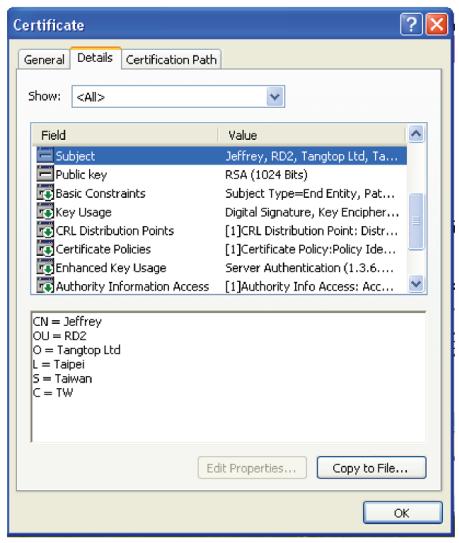Switch to the General tab
Viewport: 459px width, 543px height.
(44, 60)
